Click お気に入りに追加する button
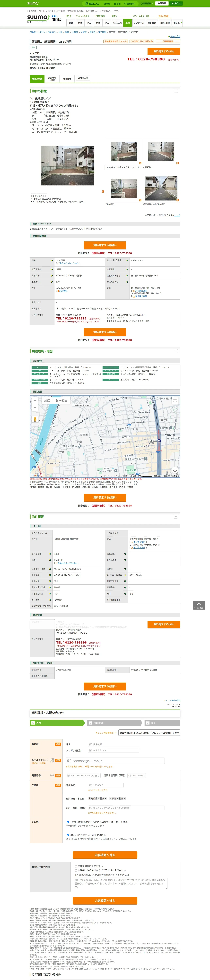The height and width of the screenshot is (980, 210). tap(142, 41)
